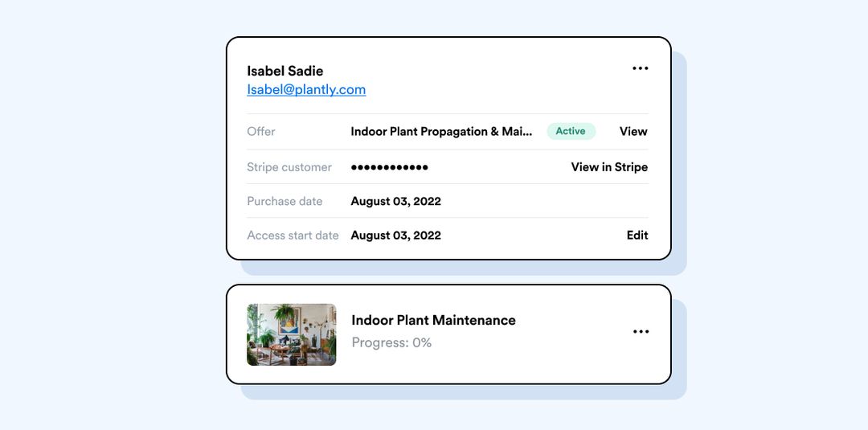Click the Isabel@plantly.com email link
Viewport: 868px width, 430px height.
[306, 89]
